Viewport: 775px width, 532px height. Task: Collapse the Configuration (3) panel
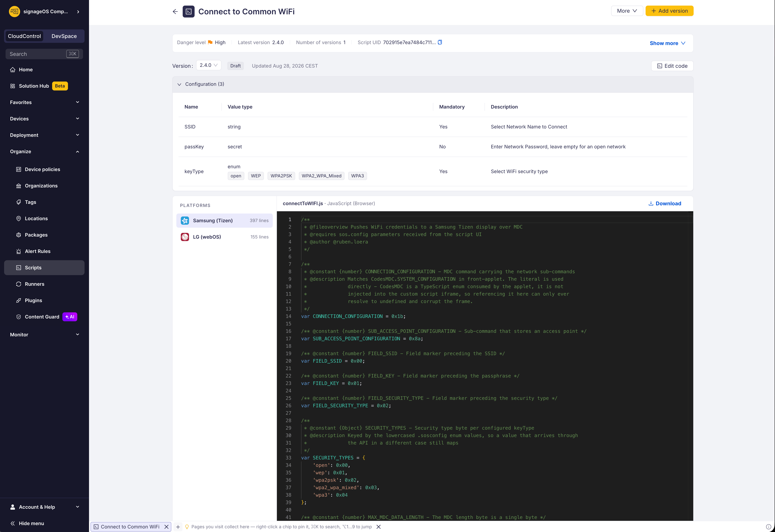point(179,84)
